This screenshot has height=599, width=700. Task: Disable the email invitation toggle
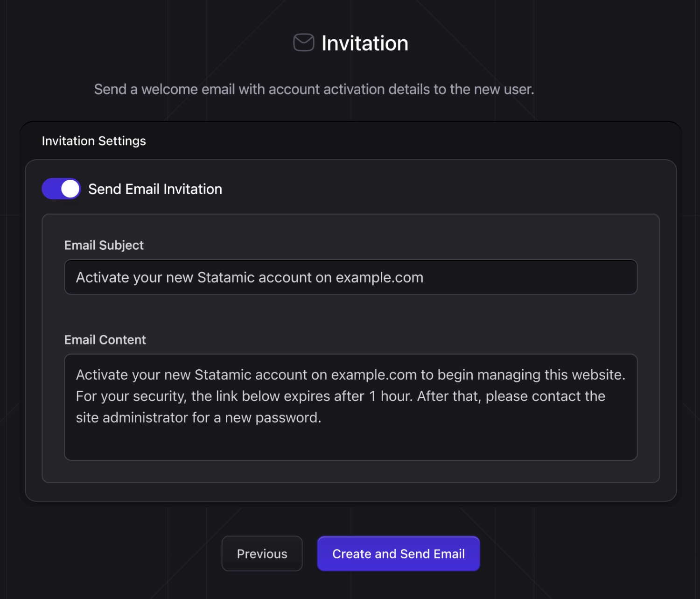pyautogui.click(x=61, y=189)
